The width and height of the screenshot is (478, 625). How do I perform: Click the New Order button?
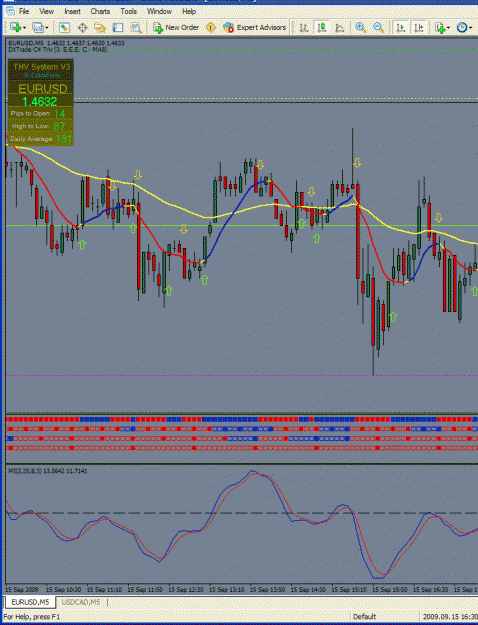[x=176, y=28]
